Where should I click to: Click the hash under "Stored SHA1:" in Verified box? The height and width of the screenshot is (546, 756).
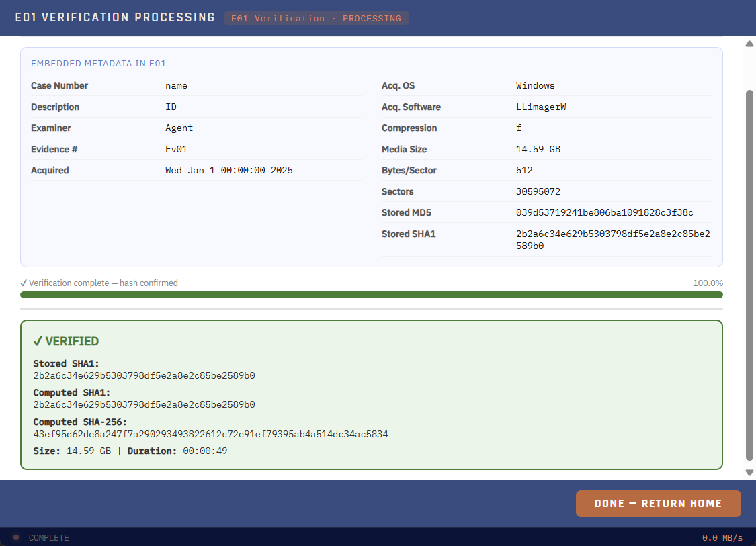click(x=144, y=376)
